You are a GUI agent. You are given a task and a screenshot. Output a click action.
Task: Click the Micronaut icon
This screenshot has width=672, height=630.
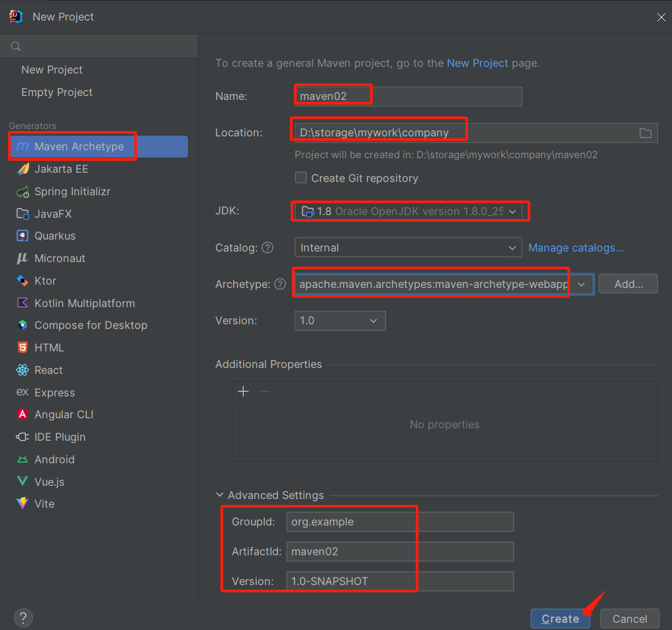coord(23,258)
